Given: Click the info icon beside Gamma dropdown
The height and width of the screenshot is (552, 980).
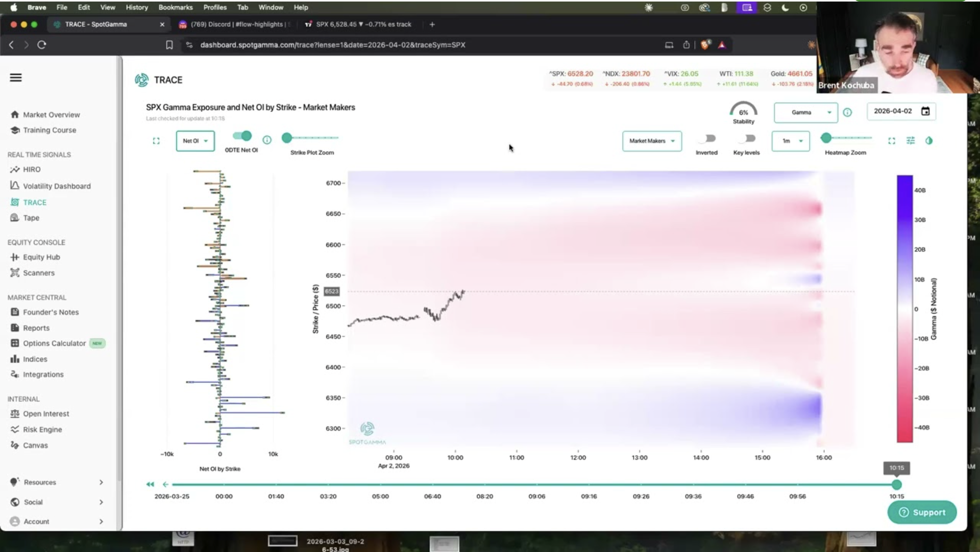Looking at the screenshot, I should (x=847, y=112).
